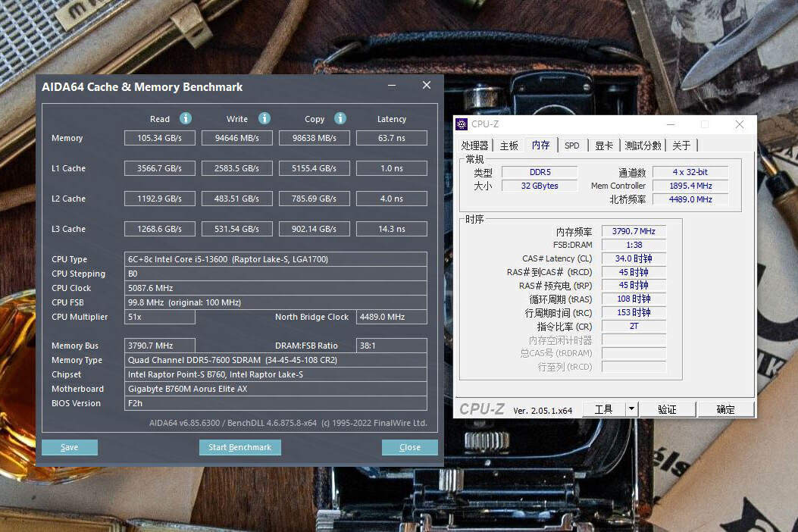798x532 pixels.
Task: Click the L1 Cache Copy value 5155.4 GB/s
Action: click(x=315, y=168)
